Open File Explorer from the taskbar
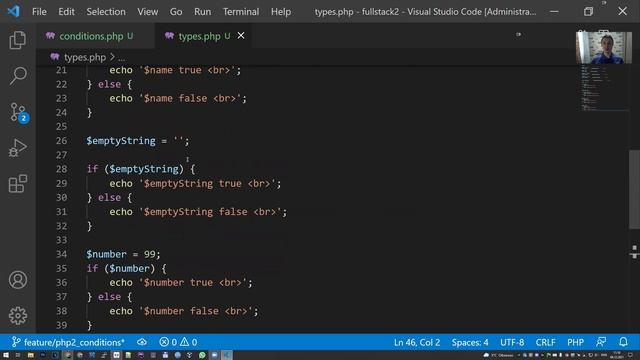Viewport: 640px width, 360px height. pyautogui.click(x=31, y=356)
